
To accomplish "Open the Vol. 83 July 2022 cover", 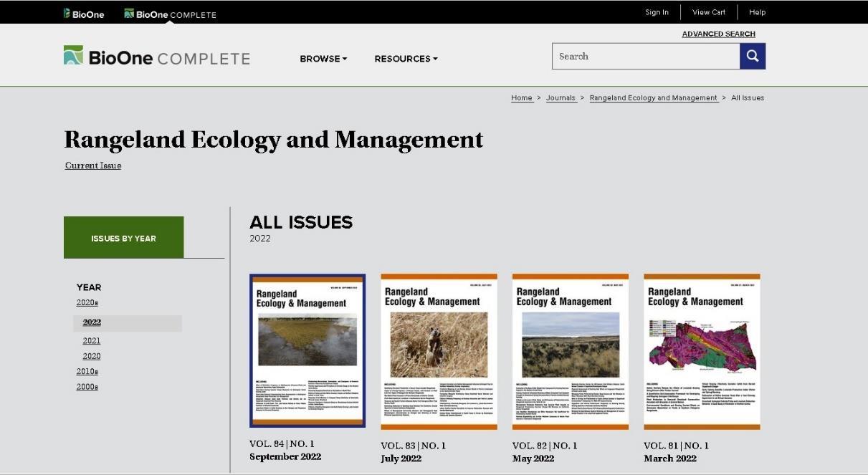I will 439,352.
